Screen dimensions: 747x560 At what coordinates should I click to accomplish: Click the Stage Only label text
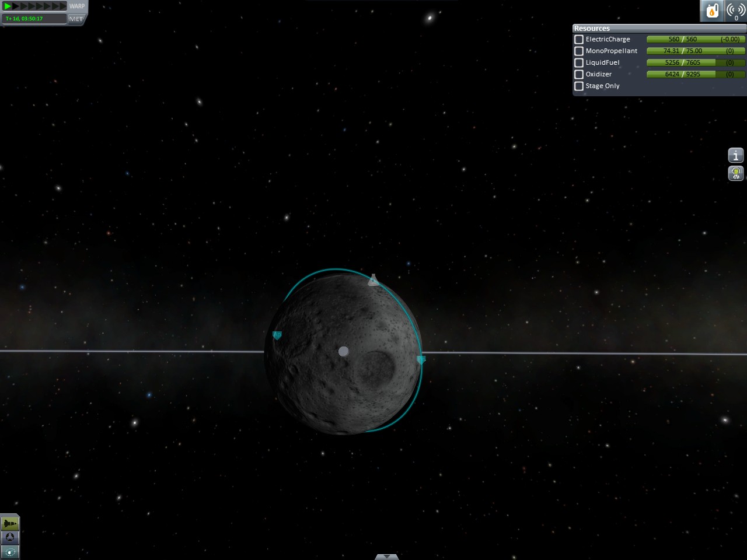pos(603,86)
